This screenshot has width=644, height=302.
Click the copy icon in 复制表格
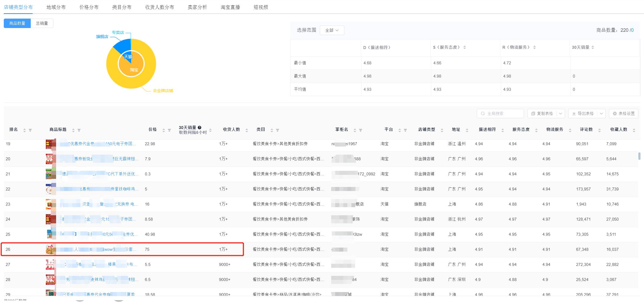(x=533, y=114)
